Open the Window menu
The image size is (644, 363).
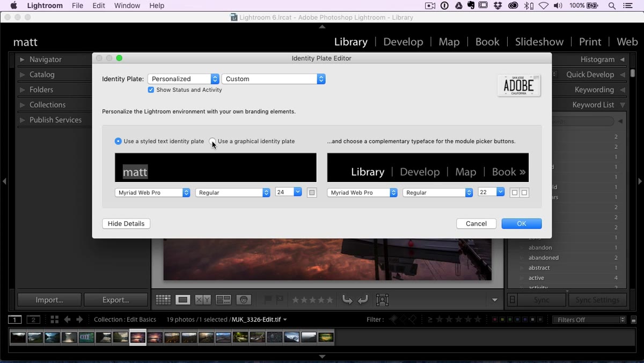coord(127,6)
